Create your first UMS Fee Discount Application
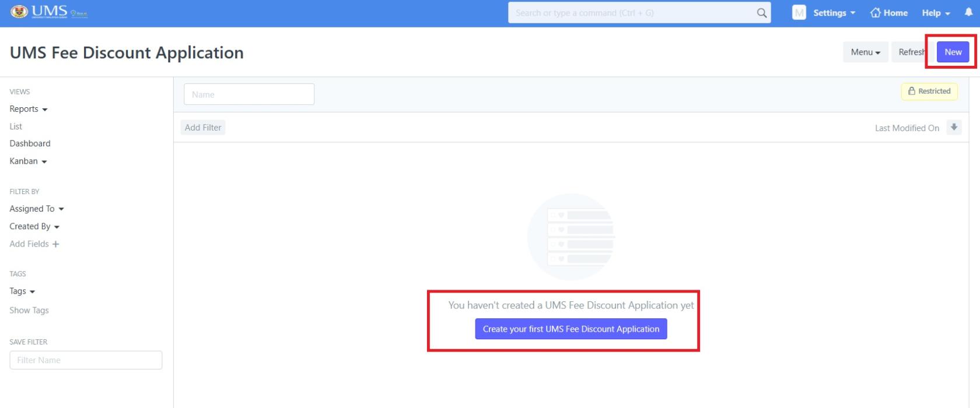Screen dimensions: 980x408 pyautogui.click(x=570, y=329)
